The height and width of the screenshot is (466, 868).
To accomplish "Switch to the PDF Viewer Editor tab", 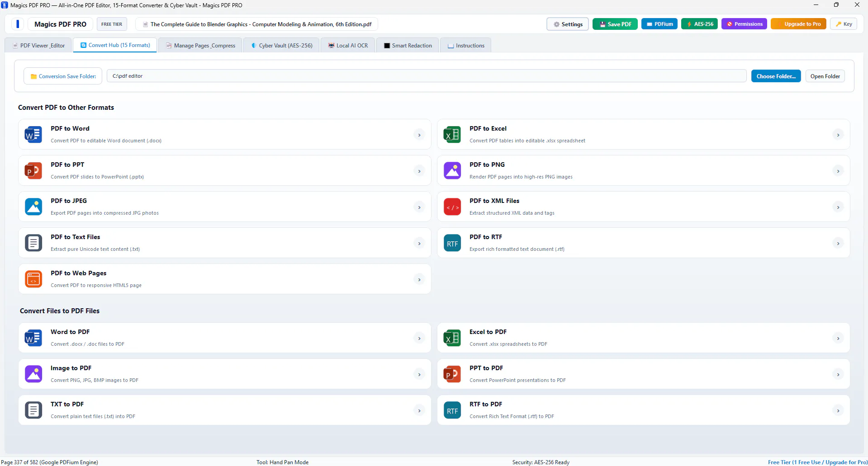I will click(38, 45).
